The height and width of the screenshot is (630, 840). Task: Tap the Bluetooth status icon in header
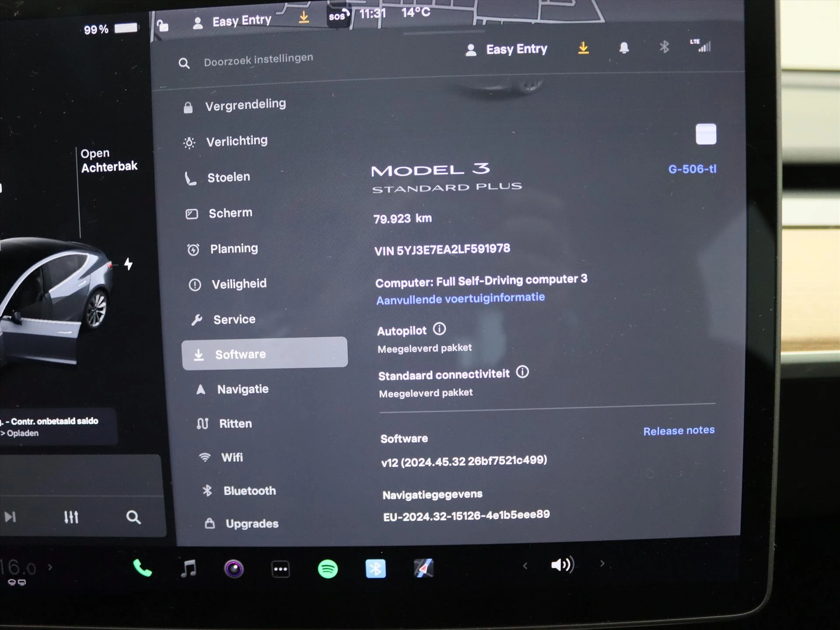(x=664, y=47)
